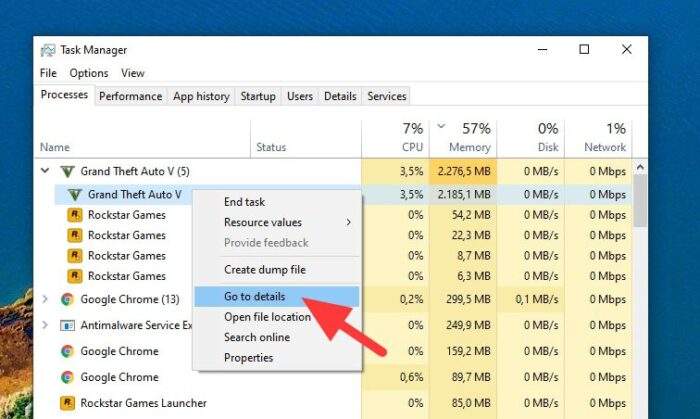
Task: Click the 85,0 MB memory value
Action: click(471, 403)
